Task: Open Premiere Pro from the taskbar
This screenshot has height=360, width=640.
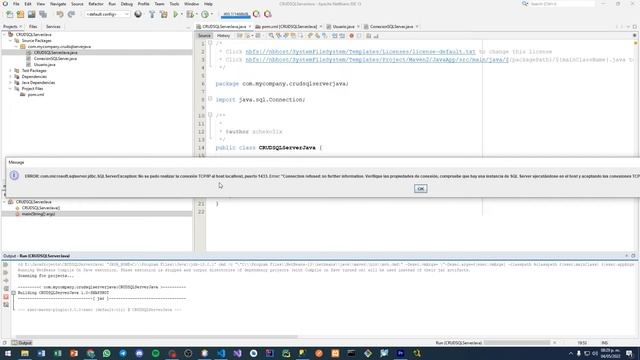Action: click(400, 353)
